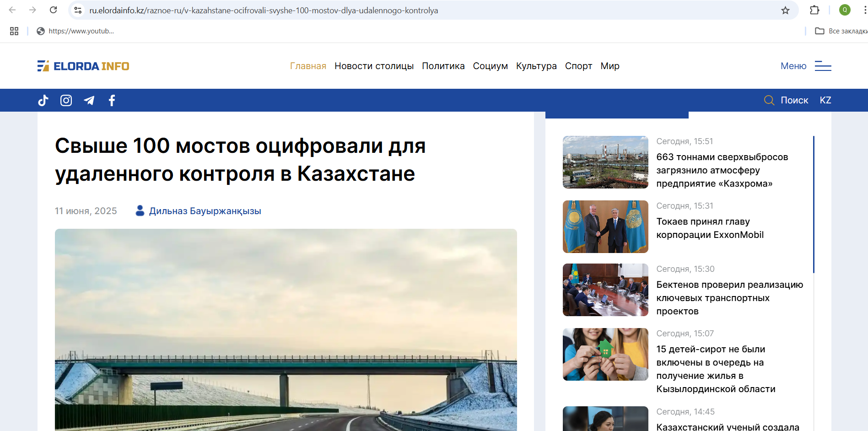
Task: Click the government meeting thumbnail
Action: pyautogui.click(x=605, y=290)
